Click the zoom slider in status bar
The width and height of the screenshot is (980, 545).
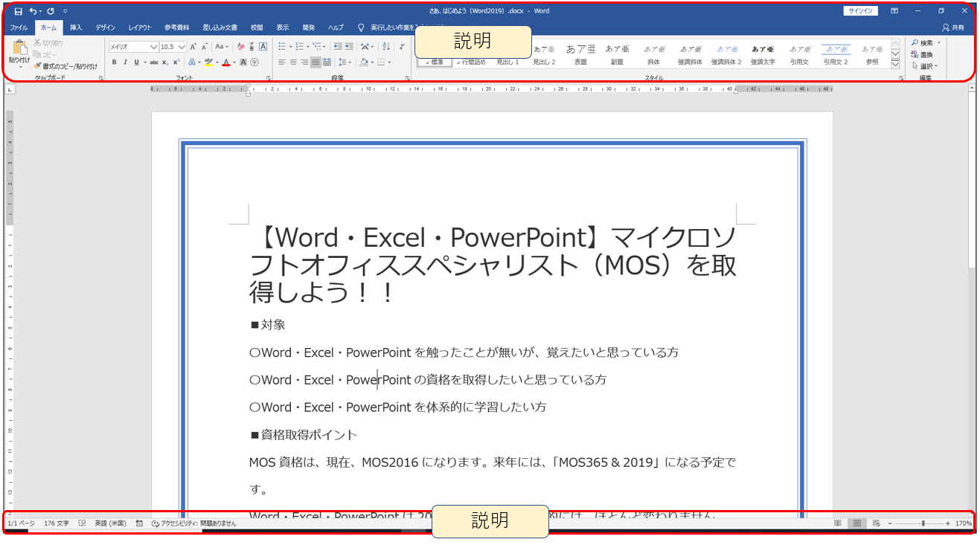(x=920, y=523)
